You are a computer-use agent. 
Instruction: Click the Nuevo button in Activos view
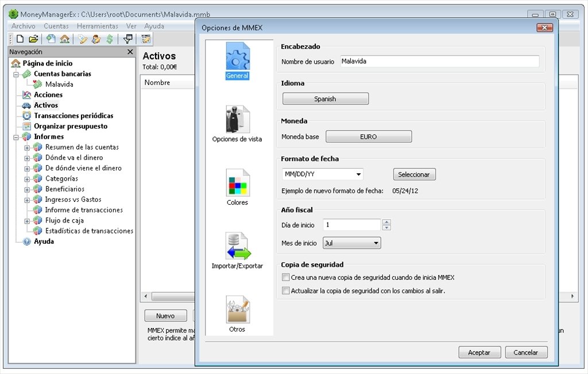165,315
